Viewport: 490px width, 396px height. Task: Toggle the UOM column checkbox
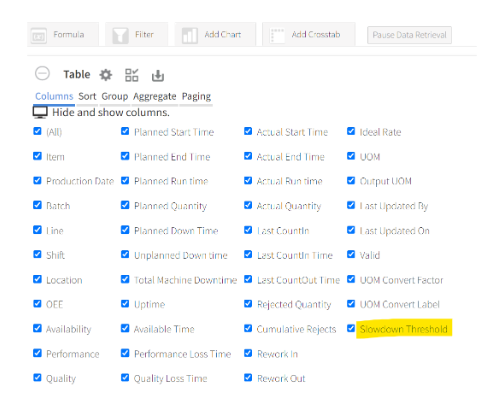pos(351,156)
